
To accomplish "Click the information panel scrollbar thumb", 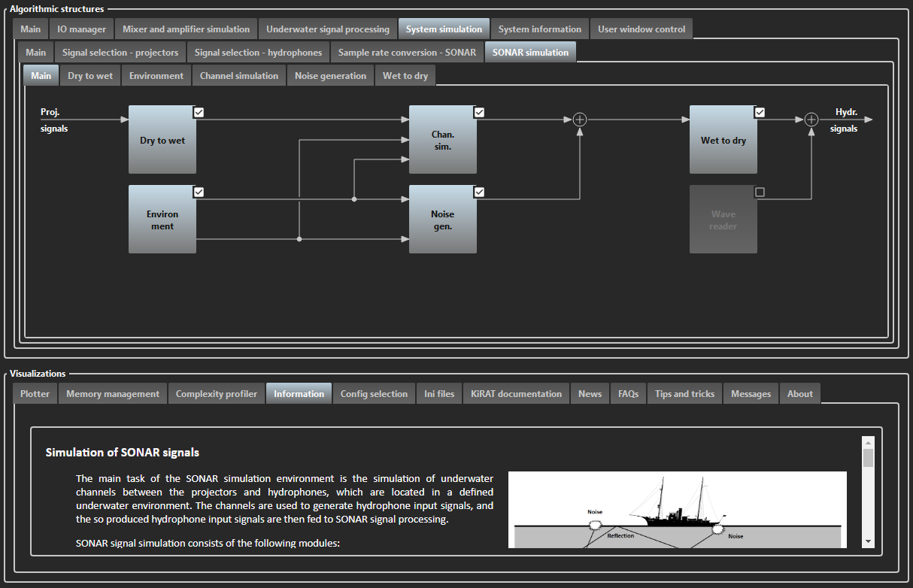I will coord(868,458).
